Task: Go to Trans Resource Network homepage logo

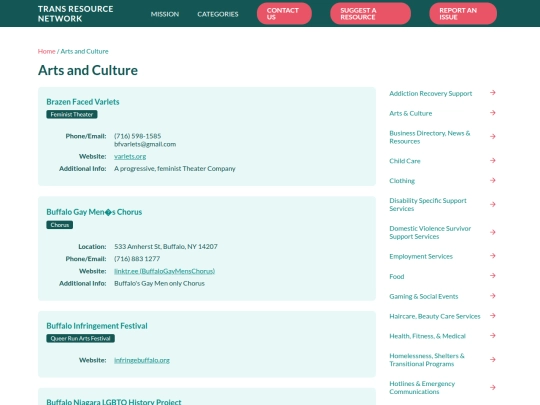Action: [x=75, y=14]
